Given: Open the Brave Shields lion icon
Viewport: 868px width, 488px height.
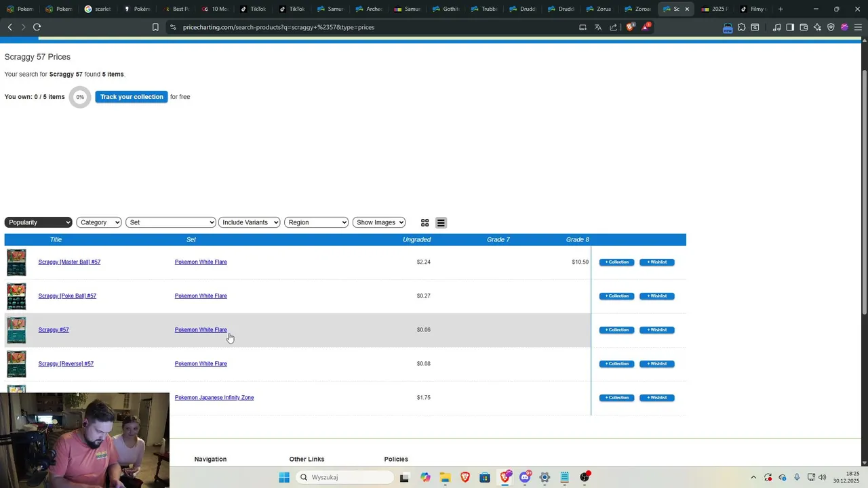Looking at the screenshot, I should click(630, 27).
